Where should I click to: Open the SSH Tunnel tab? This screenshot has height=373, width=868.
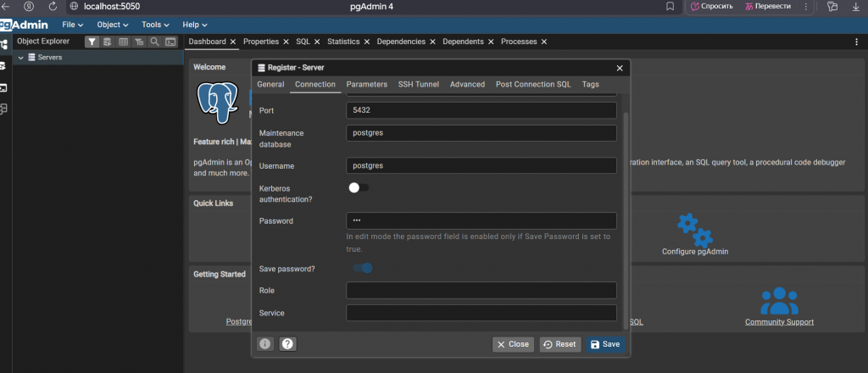tap(419, 84)
